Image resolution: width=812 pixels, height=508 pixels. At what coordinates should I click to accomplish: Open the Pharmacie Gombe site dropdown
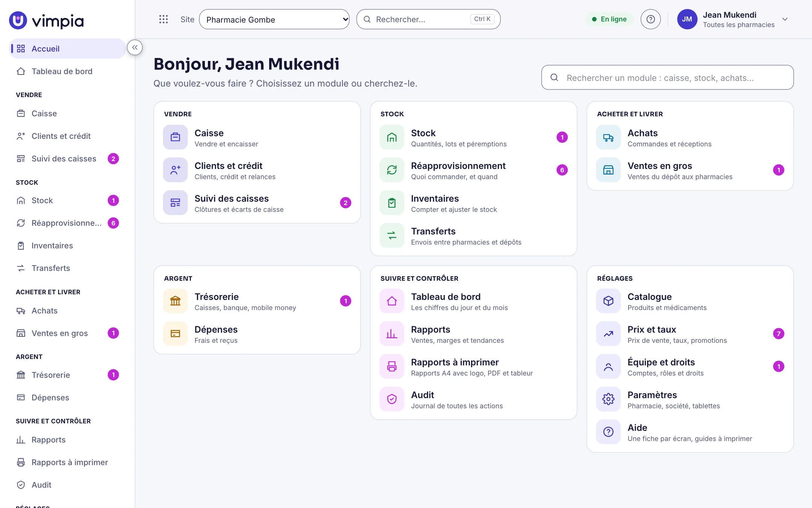tap(274, 19)
